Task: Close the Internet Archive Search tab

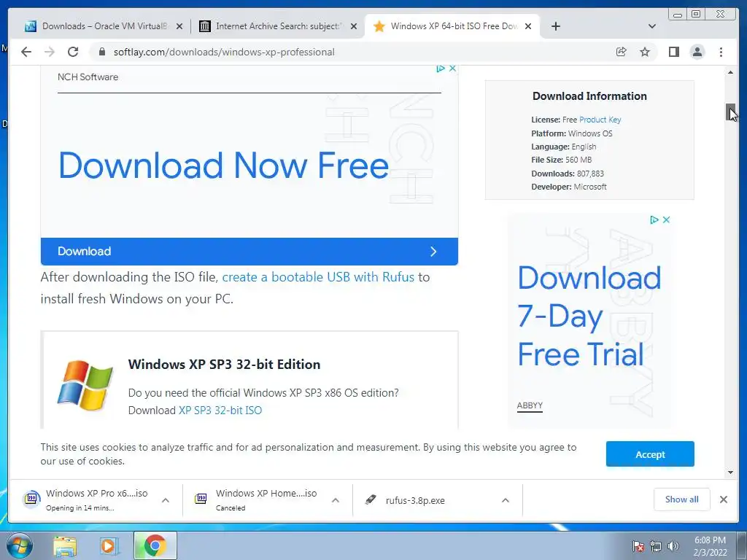Action: (x=354, y=26)
